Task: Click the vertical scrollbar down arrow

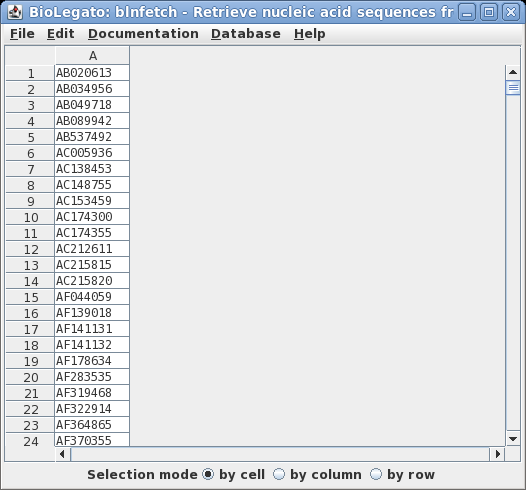Action: point(513,438)
